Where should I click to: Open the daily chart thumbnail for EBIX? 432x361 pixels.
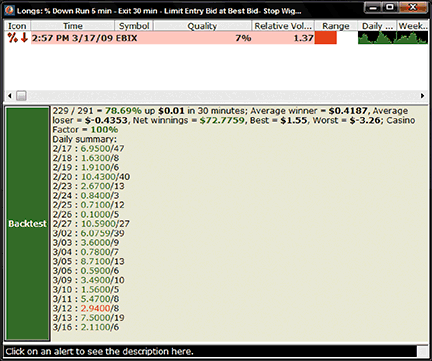375,38
